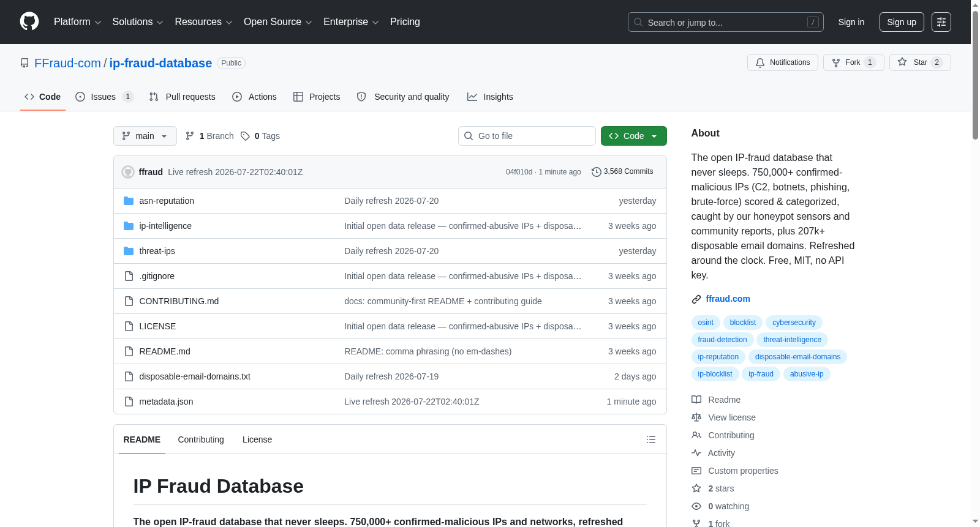
Task: Click the link icon beside ffraud.com
Action: tap(696, 299)
